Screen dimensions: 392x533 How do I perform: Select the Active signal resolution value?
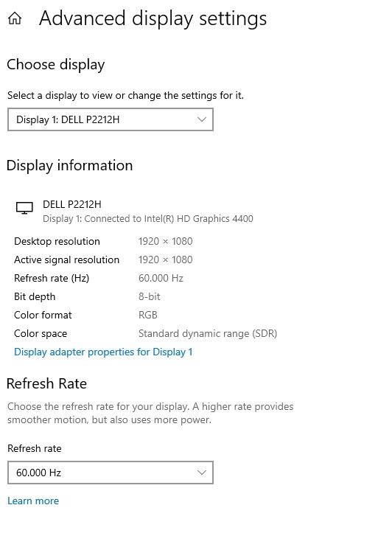coord(166,259)
